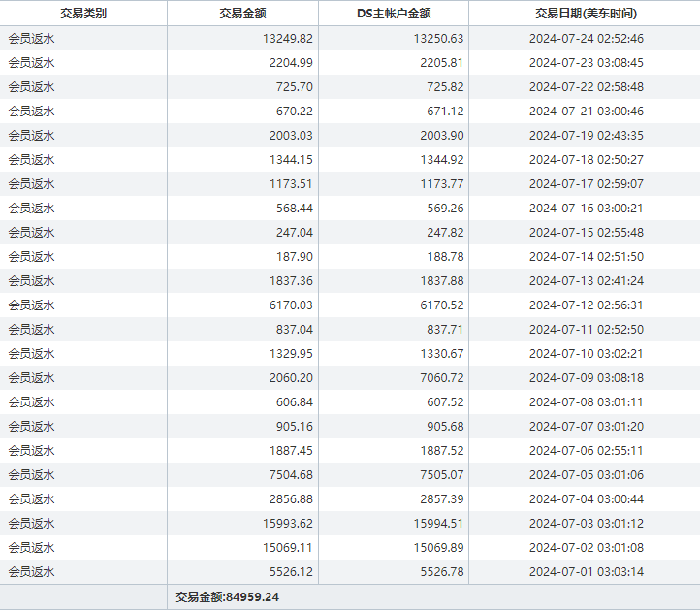Click date 2024-07-13 02:41:24
This screenshot has width=700, height=610.
(x=587, y=281)
